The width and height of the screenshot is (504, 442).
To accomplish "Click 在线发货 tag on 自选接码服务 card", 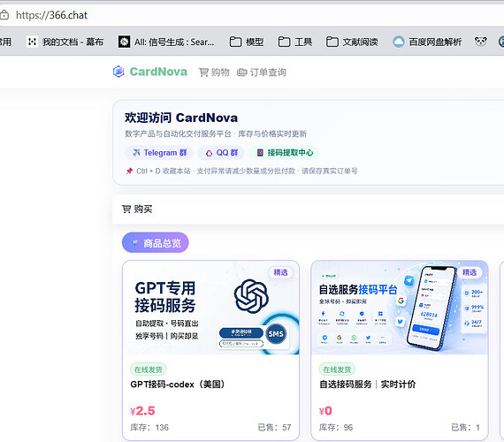I will tap(337, 370).
